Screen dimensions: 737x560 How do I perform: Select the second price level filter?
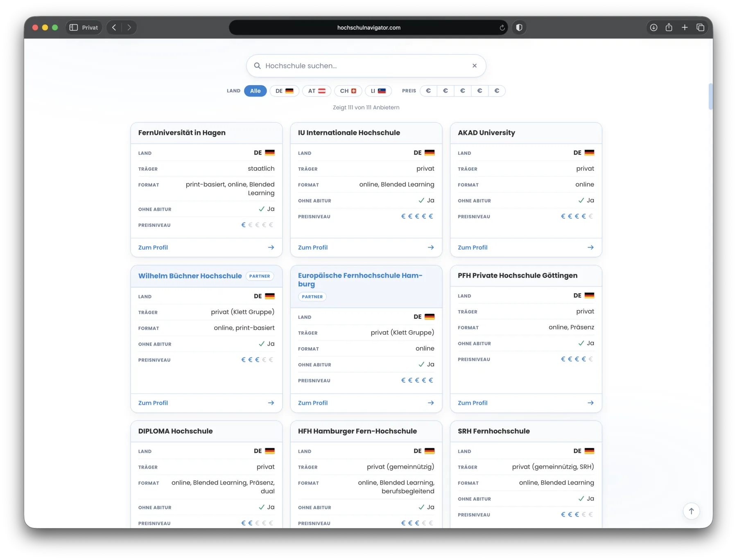[445, 91]
